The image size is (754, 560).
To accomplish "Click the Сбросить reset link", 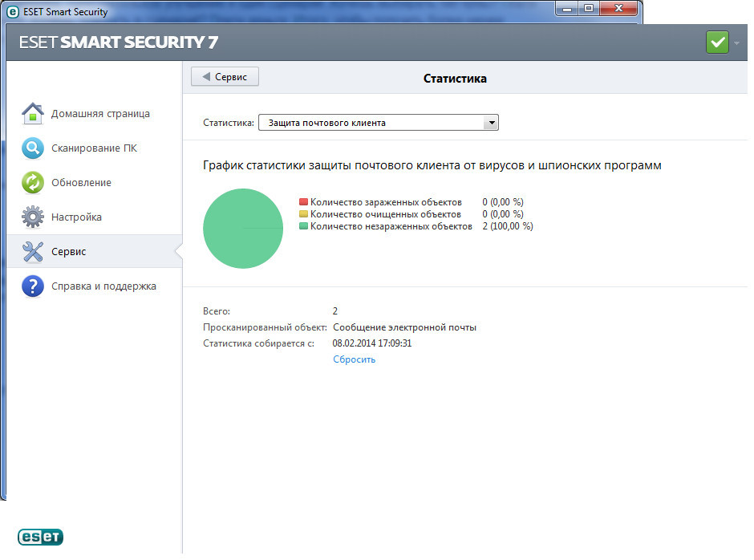I will point(354,359).
